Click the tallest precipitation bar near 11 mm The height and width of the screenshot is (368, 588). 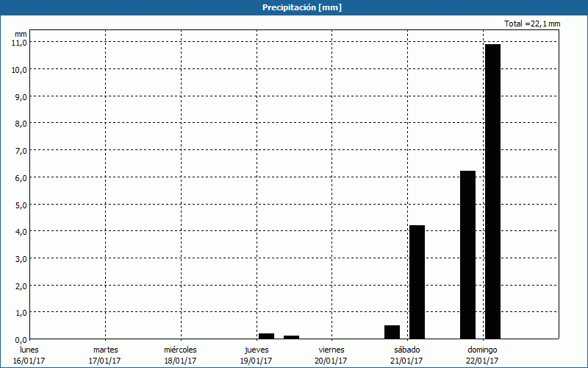[492, 191]
